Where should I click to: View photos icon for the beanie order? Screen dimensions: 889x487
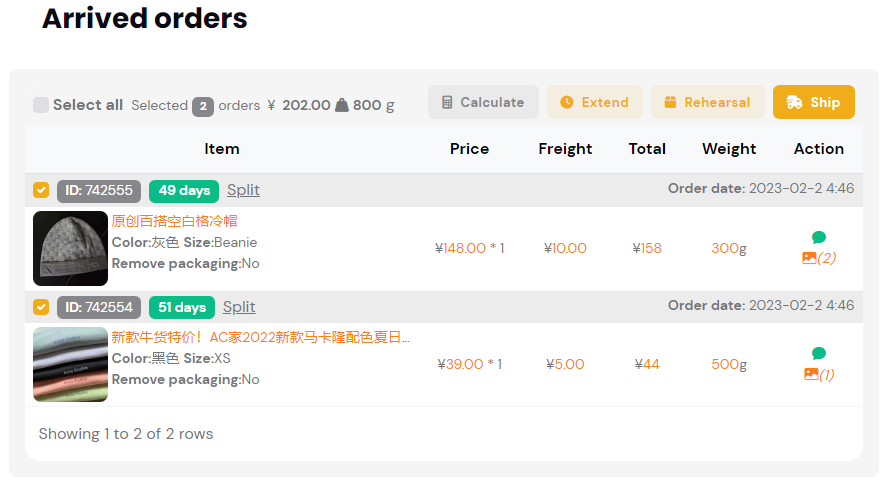click(819, 258)
